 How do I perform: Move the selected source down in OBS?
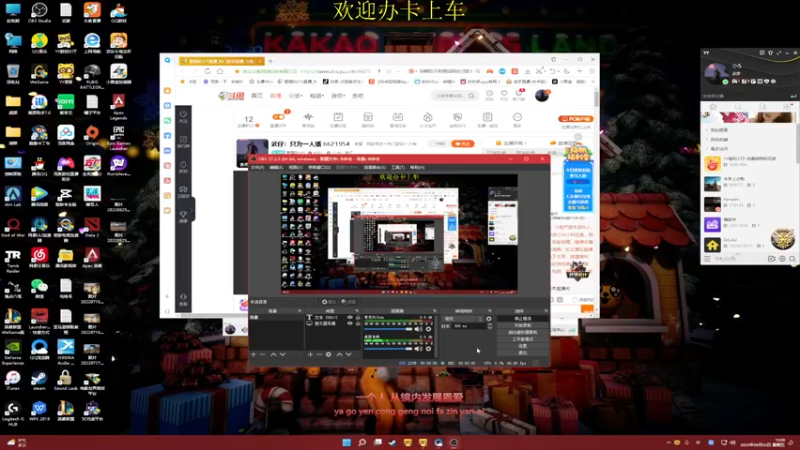pos(349,354)
